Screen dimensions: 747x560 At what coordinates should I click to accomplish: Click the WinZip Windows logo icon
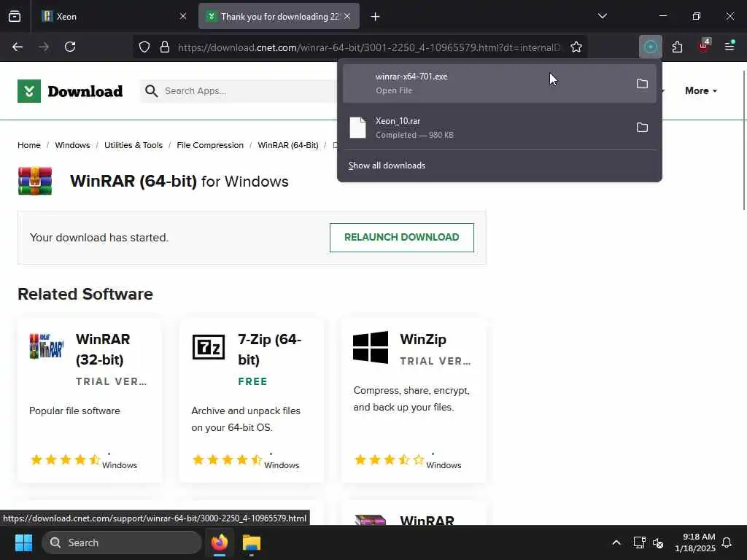tap(371, 347)
